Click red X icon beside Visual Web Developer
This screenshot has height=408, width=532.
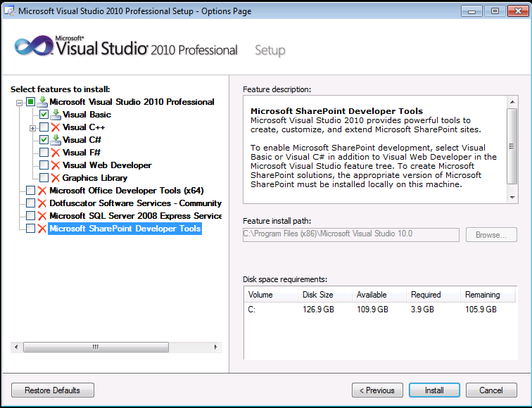click(x=56, y=165)
